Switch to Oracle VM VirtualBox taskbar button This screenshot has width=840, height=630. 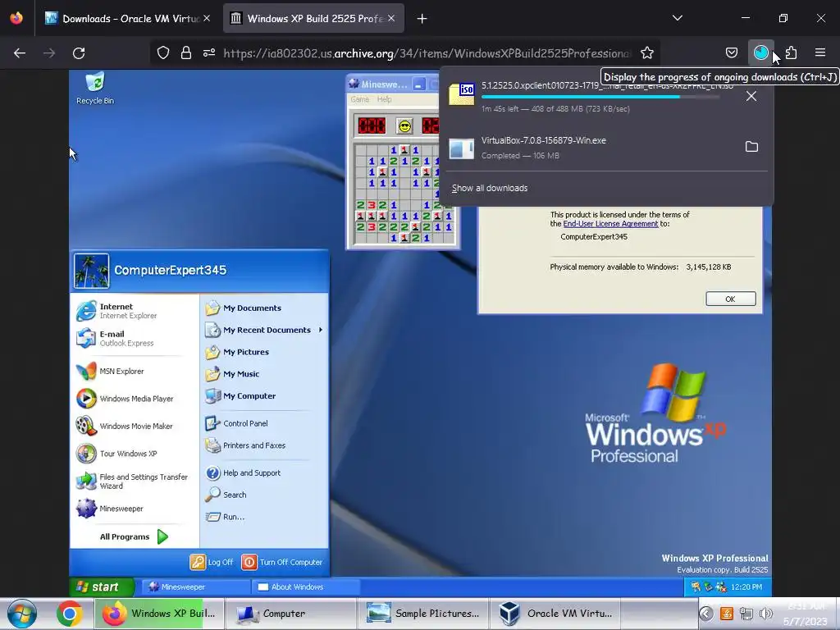[x=555, y=614]
